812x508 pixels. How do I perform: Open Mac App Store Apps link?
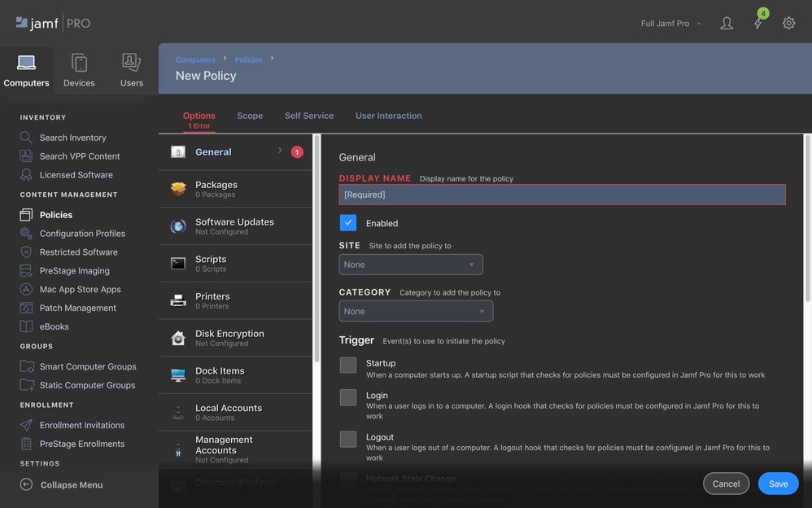click(81, 289)
